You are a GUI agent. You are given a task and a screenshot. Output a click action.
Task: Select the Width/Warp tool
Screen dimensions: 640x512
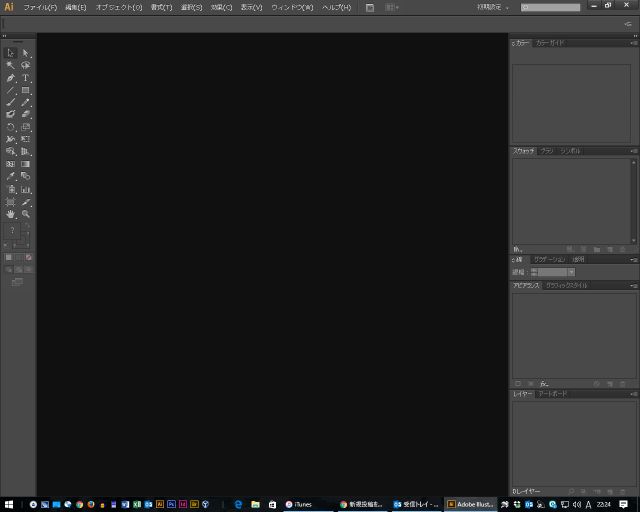[11, 139]
